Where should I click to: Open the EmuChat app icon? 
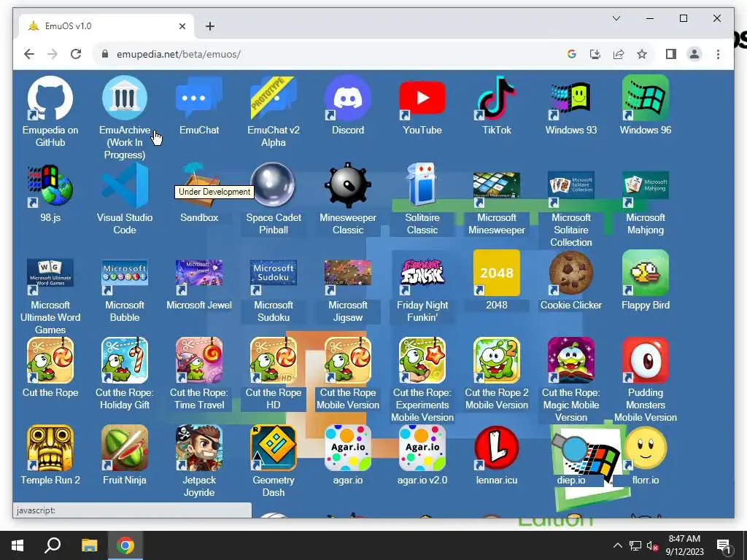[199, 98]
